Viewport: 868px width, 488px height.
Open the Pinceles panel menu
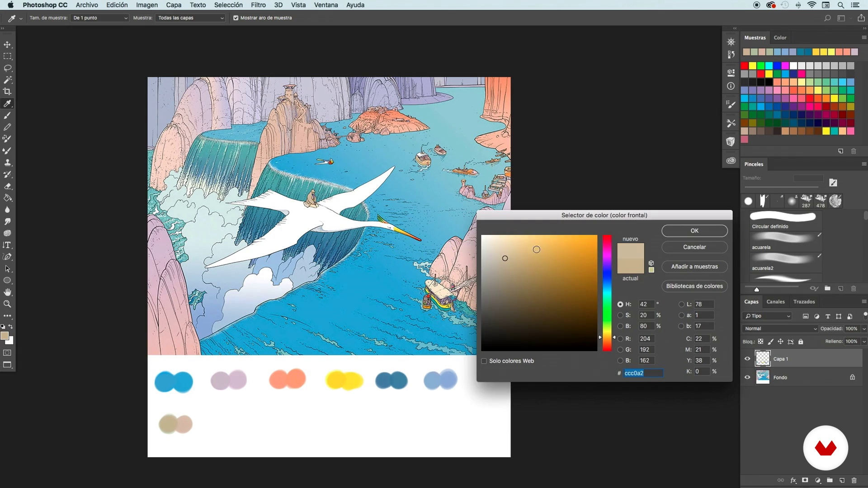point(863,164)
